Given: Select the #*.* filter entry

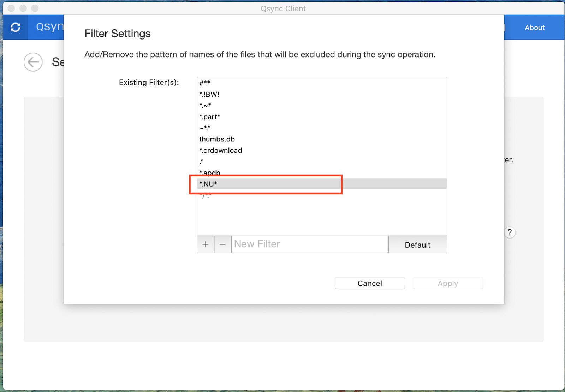Looking at the screenshot, I should coord(205,83).
